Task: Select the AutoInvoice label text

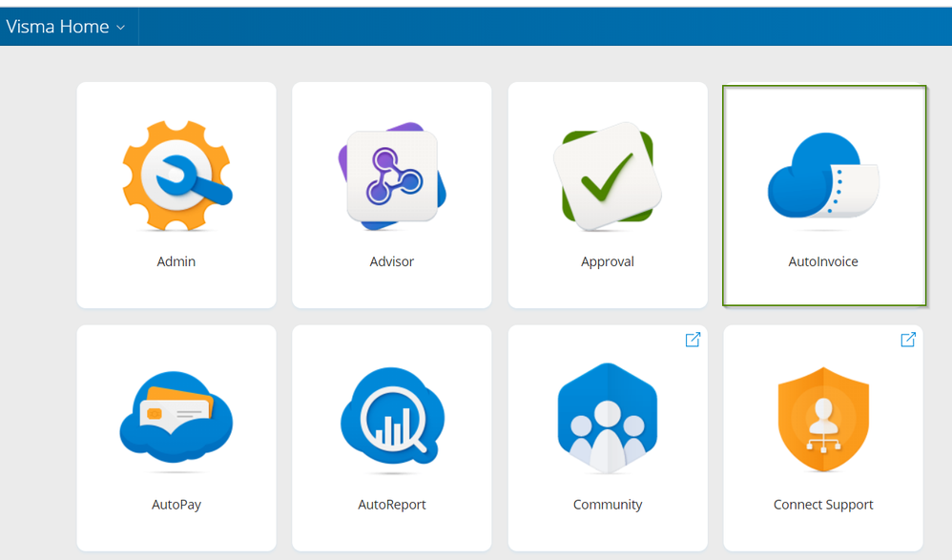Action: [823, 261]
